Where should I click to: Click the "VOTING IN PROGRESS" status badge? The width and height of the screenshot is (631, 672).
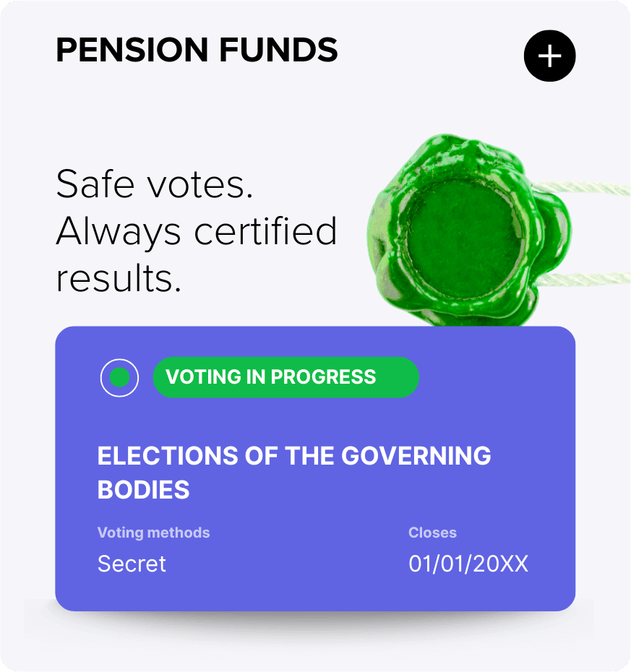coord(286,377)
